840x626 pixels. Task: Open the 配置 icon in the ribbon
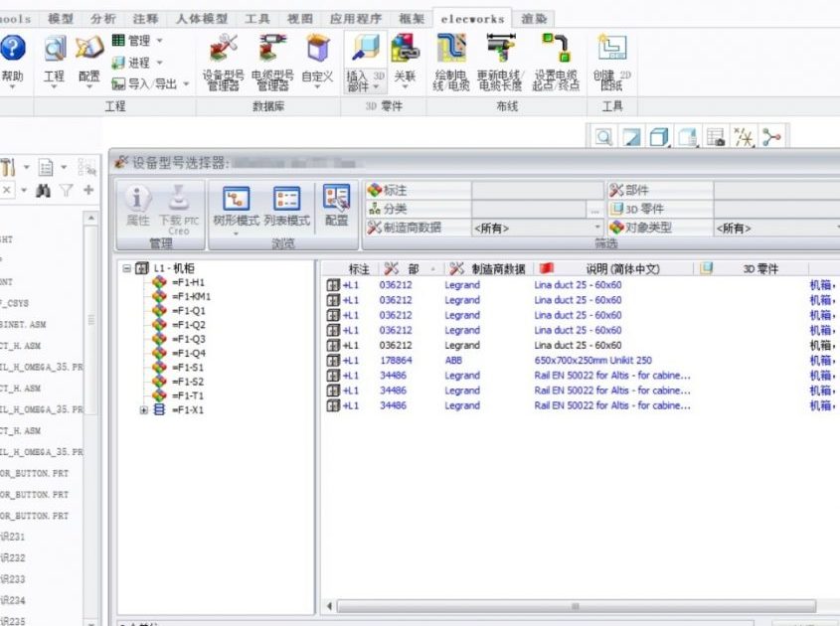pyautogui.click(x=88, y=60)
